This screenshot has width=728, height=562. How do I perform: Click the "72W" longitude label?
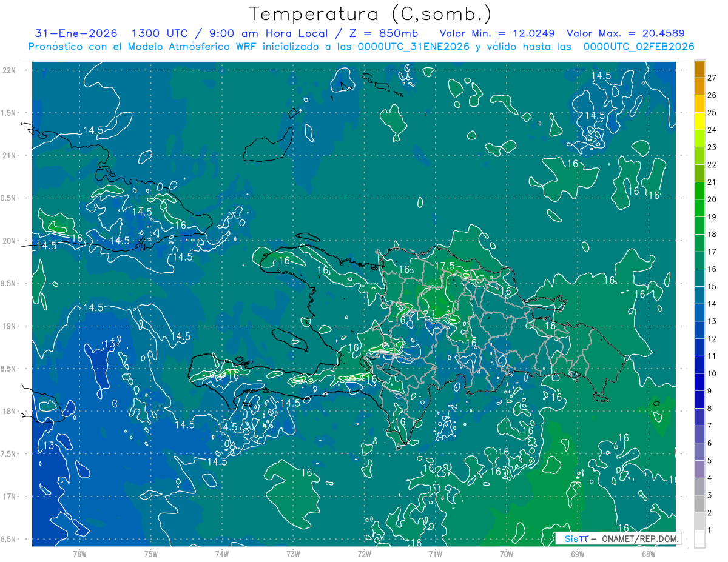[x=364, y=554]
